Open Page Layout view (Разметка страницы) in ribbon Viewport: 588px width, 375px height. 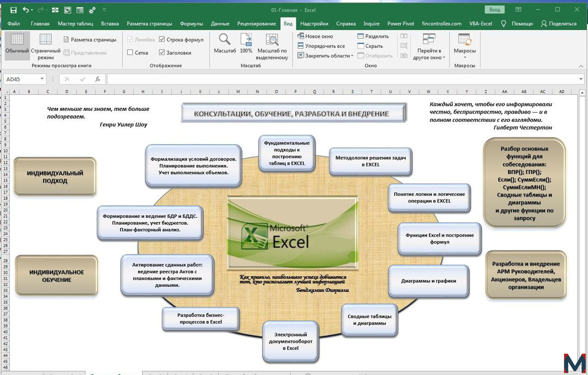(90, 40)
